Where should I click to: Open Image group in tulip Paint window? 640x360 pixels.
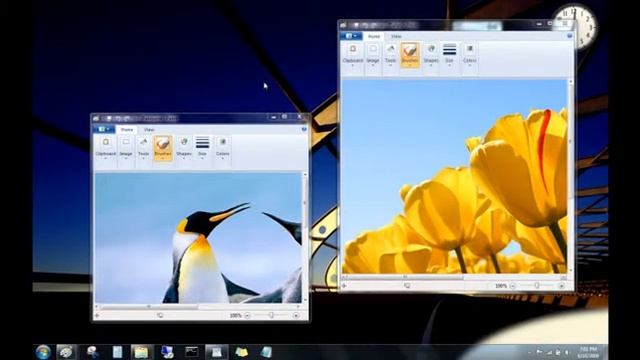pyautogui.click(x=373, y=55)
